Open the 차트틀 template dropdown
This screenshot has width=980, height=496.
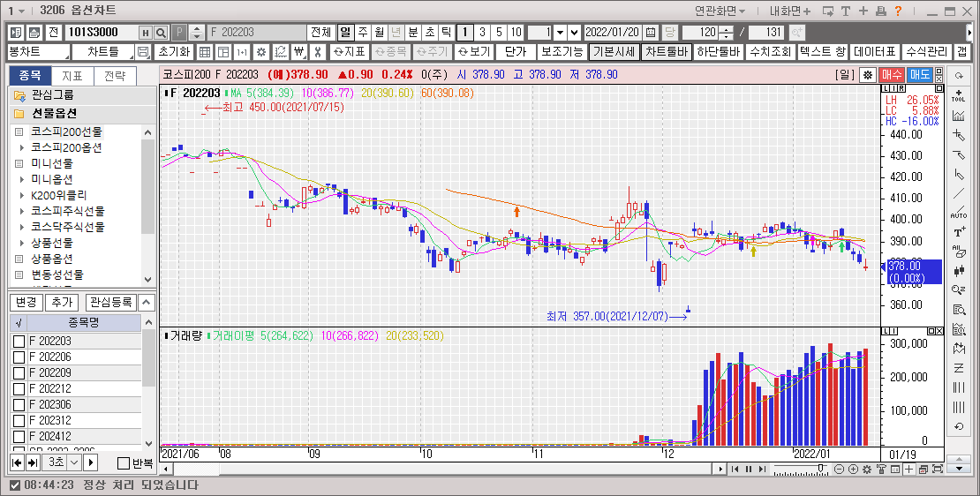(x=104, y=52)
